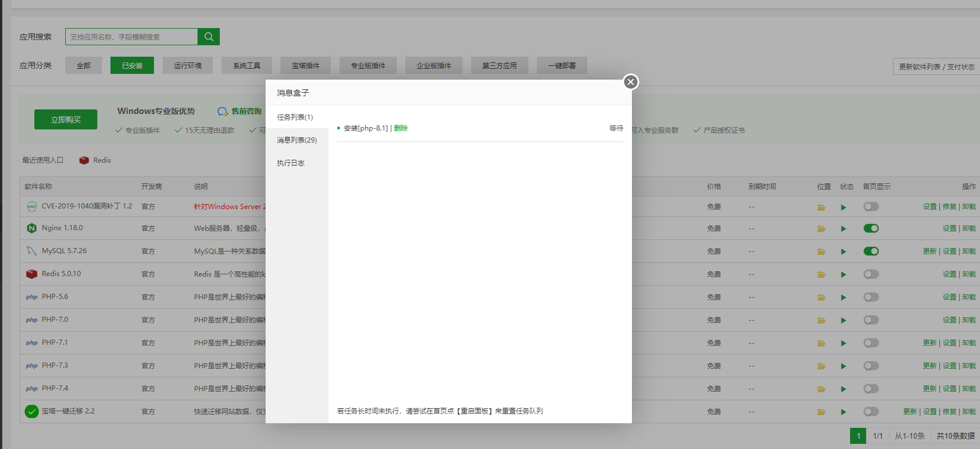
Task: Open folder location for 宝塔一键迁移 2.2
Action: point(821,412)
